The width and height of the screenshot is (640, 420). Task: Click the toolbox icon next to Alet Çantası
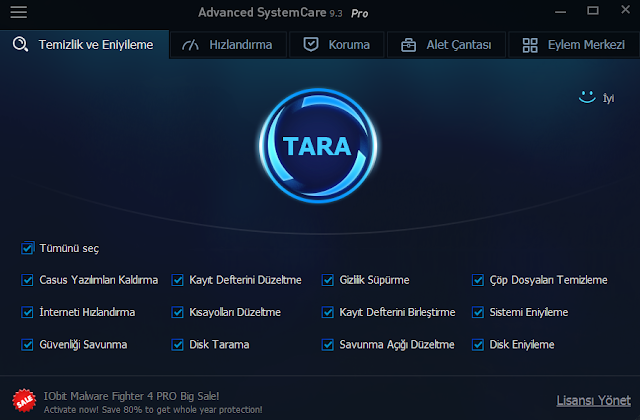point(408,45)
